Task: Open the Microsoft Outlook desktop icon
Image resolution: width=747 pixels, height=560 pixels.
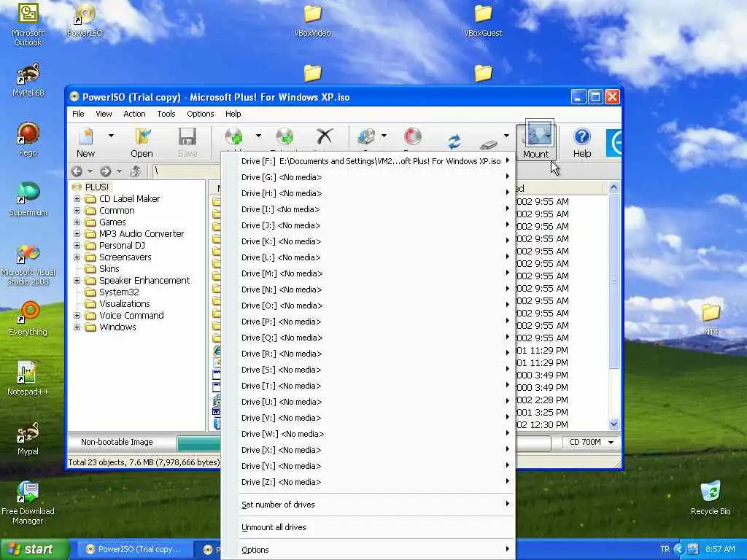Action: click(28, 25)
